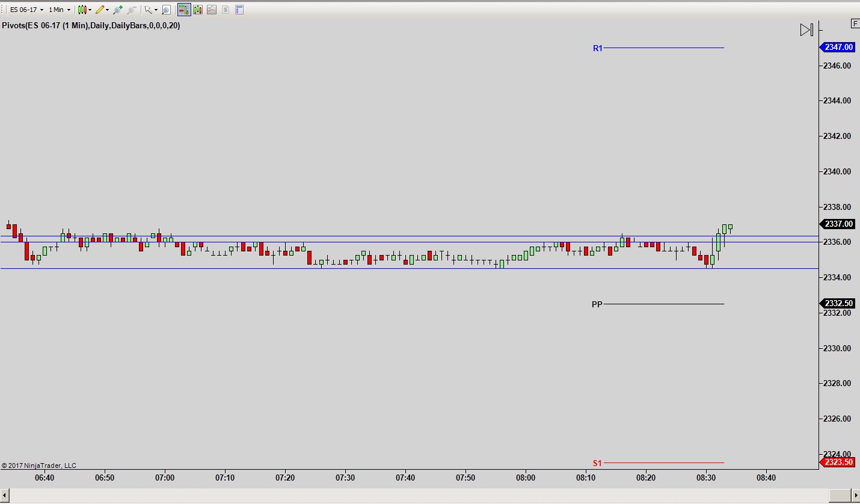Click the 07:00 time axis label

[x=165, y=478]
